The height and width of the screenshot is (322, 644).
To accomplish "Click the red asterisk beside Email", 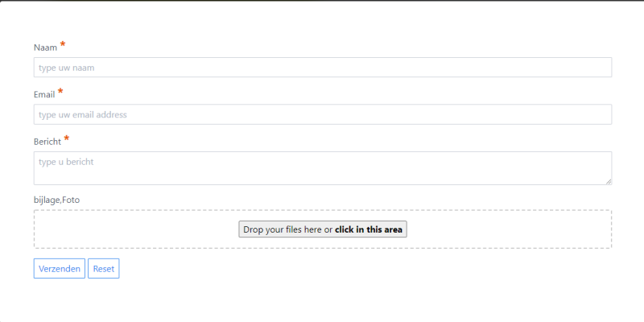I will [x=60, y=92].
